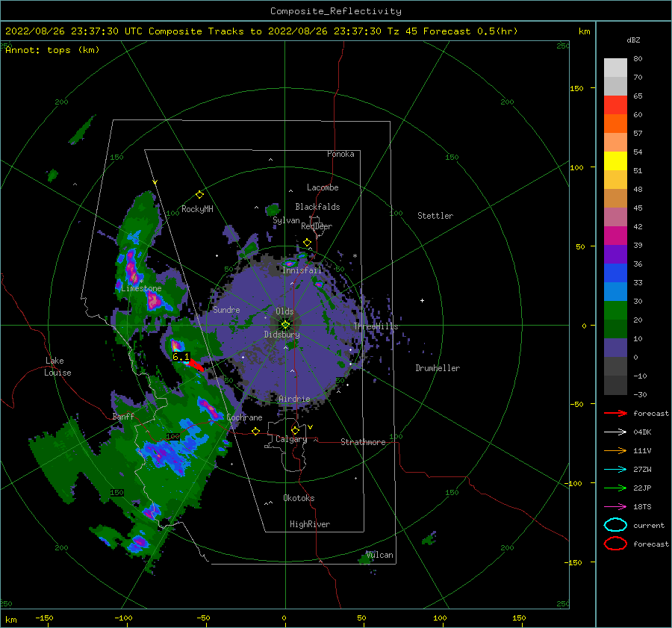672x628 pixels.
Task: Click the Strathmore city label
Action: point(363,442)
